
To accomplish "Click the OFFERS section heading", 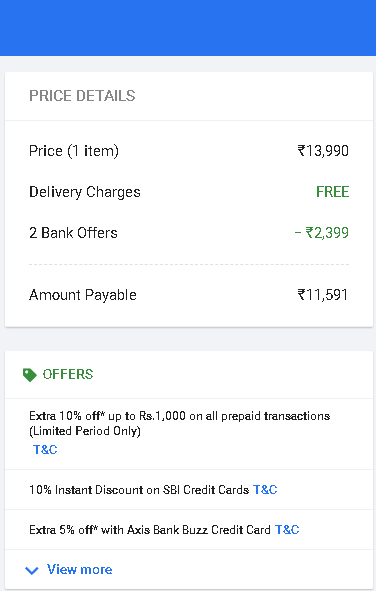I will pos(68,374).
